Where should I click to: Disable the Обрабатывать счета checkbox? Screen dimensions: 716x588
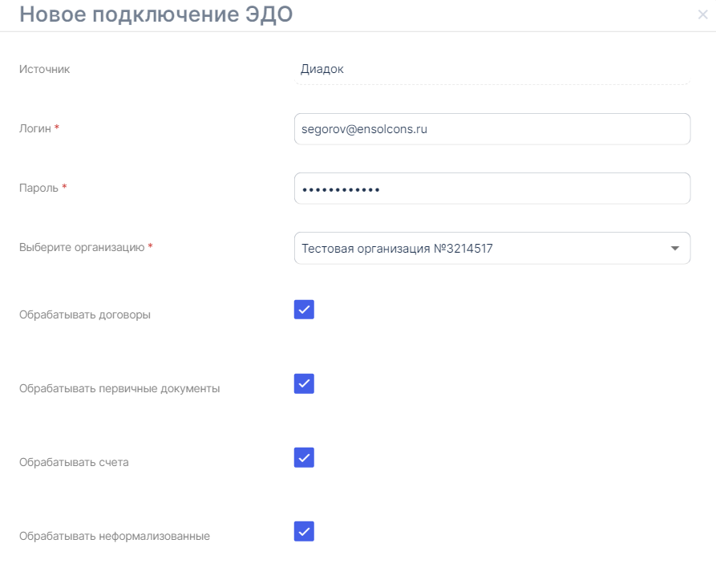(x=304, y=457)
